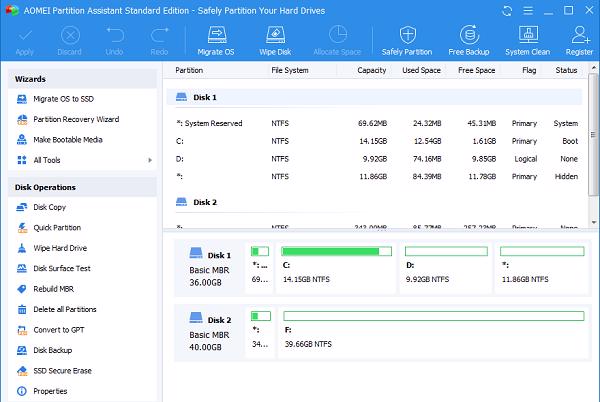Open Properties in Disk Operations
Screen dimensions: 600x402
pyautogui.click(x=50, y=391)
